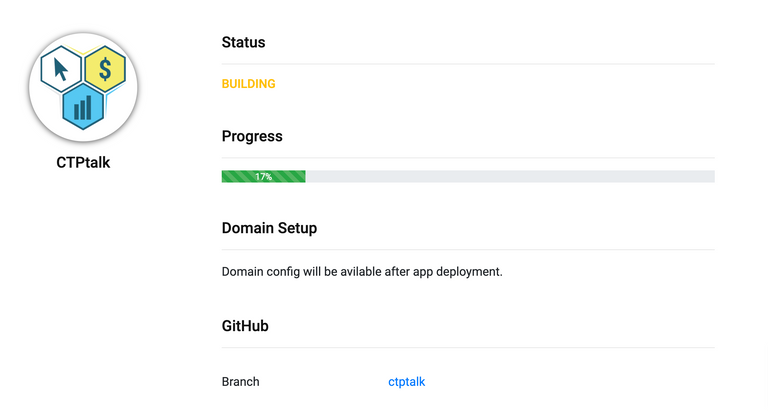The image size is (768, 419).
Task: Click the divider line under Domain Setup
Action: [x=468, y=249]
